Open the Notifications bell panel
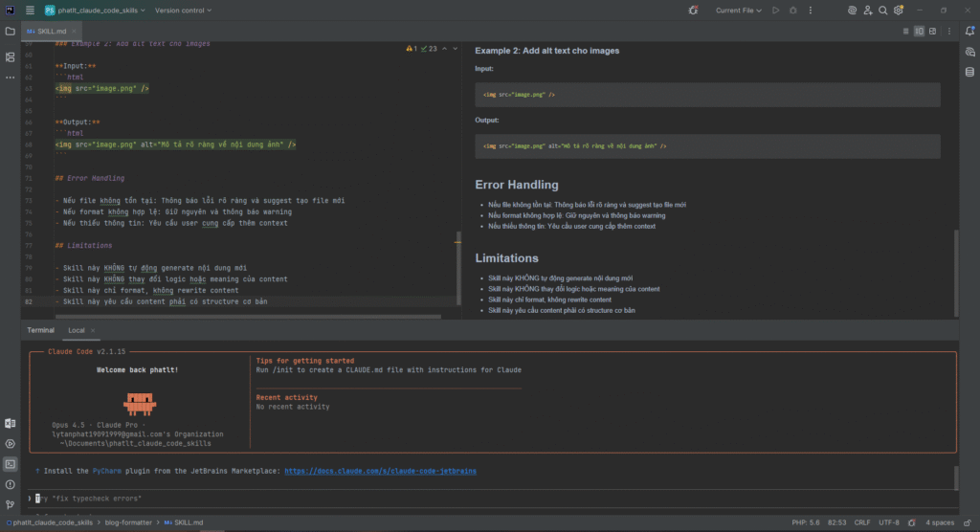980x532 pixels. (969, 31)
